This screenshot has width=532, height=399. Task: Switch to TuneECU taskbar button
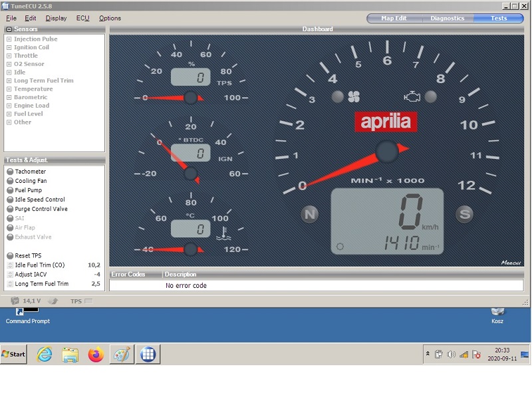148,354
